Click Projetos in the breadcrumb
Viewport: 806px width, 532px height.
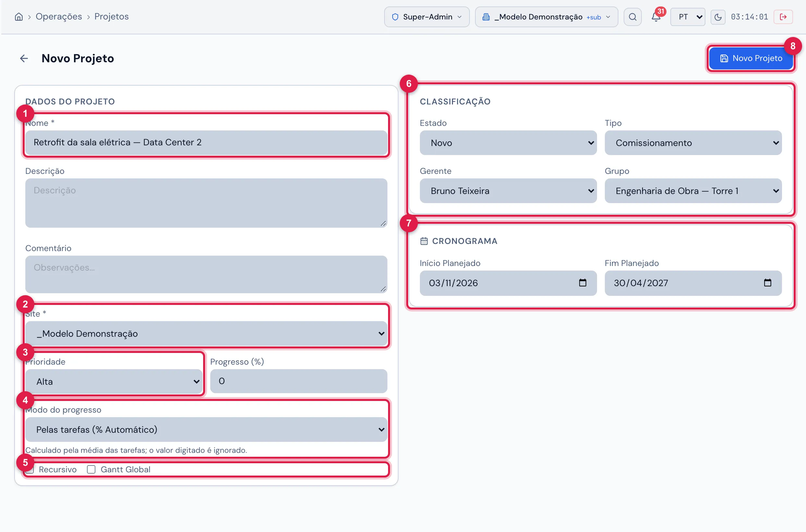[x=111, y=17]
